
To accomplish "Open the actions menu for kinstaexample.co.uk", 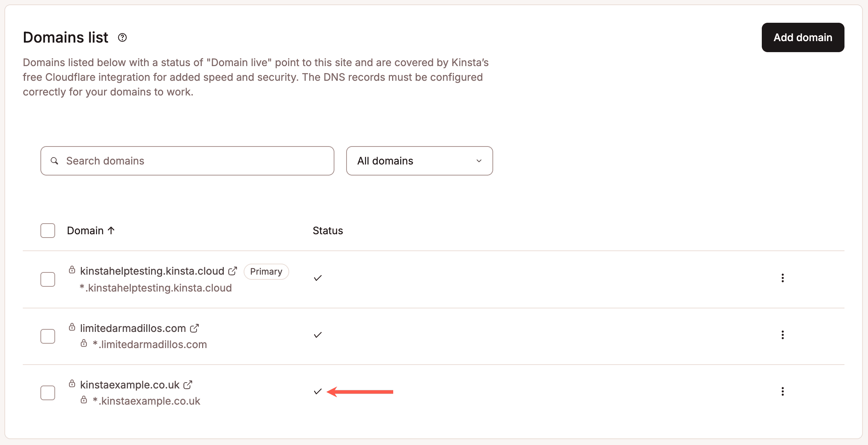I will pos(783,391).
